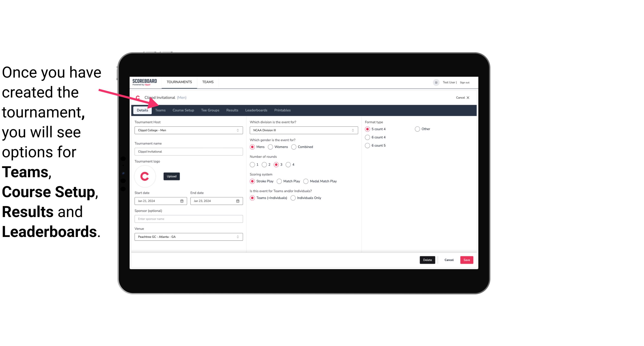Switch to the Course Setup tab
644x346 pixels.
[x=183, y=110]
